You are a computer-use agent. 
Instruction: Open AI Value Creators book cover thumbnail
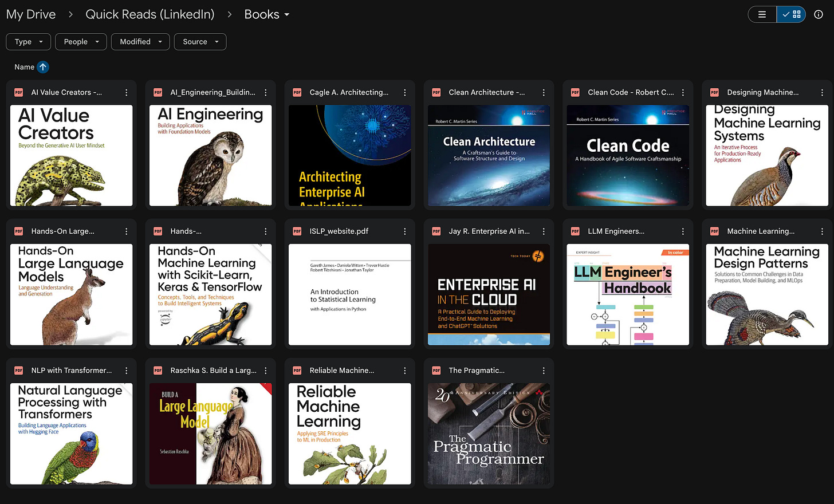[x=72, y=155]
